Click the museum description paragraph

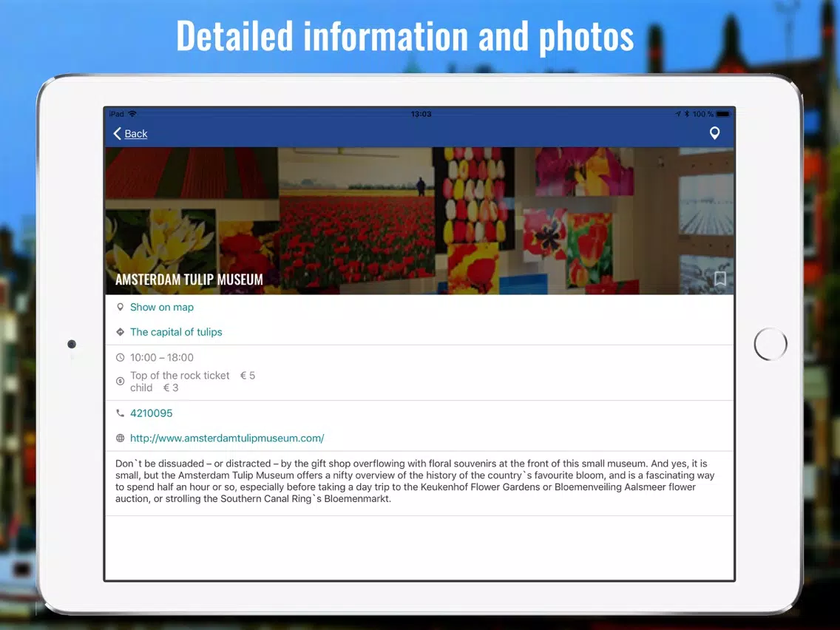point(415,481)
